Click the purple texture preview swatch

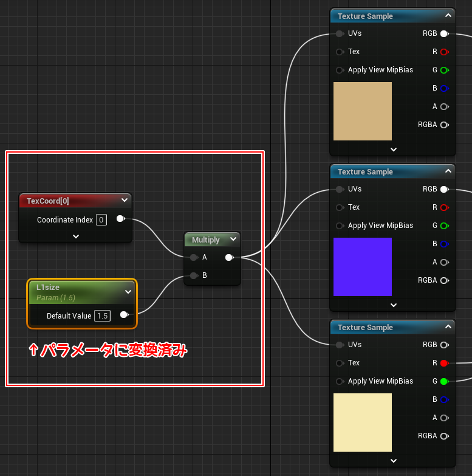pos(363,267)
